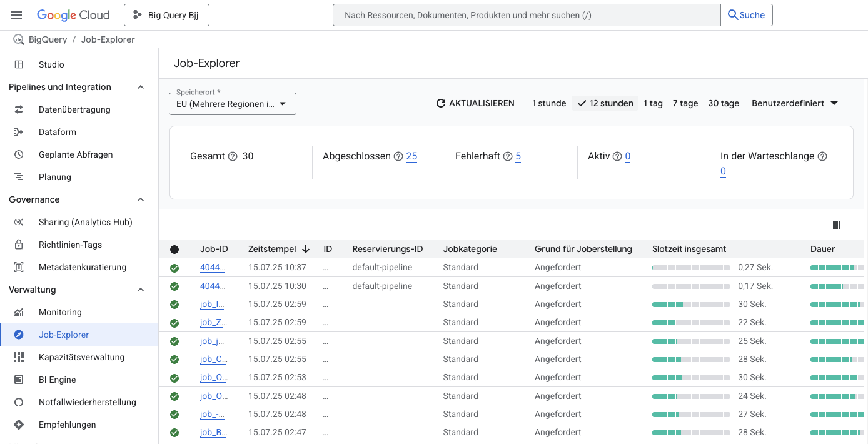868x444 pixels.
Task: Click slot time bar in job_I row
Action: pos(691,305)
